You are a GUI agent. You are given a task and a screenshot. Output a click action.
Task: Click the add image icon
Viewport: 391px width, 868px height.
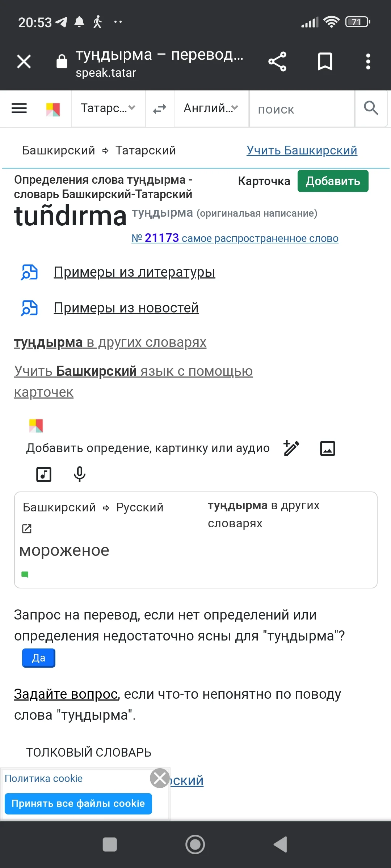click(328, 448)
